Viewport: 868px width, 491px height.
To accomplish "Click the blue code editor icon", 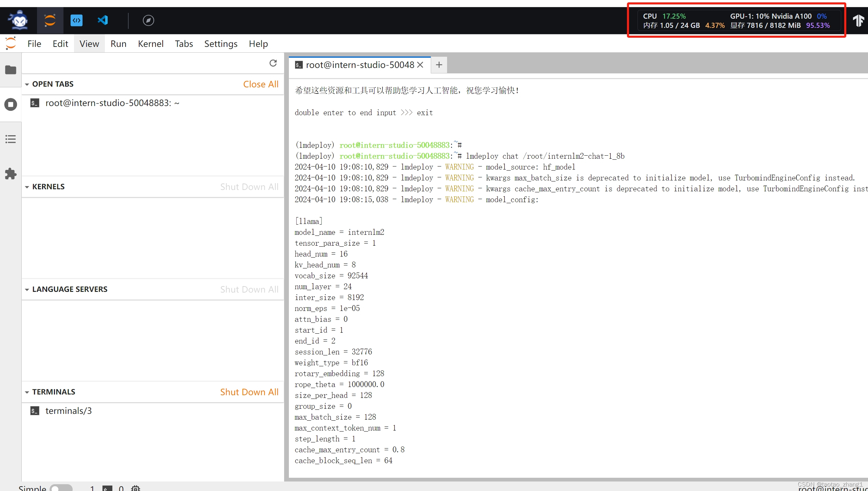I will pyautogui.click(x=76, y=20).
